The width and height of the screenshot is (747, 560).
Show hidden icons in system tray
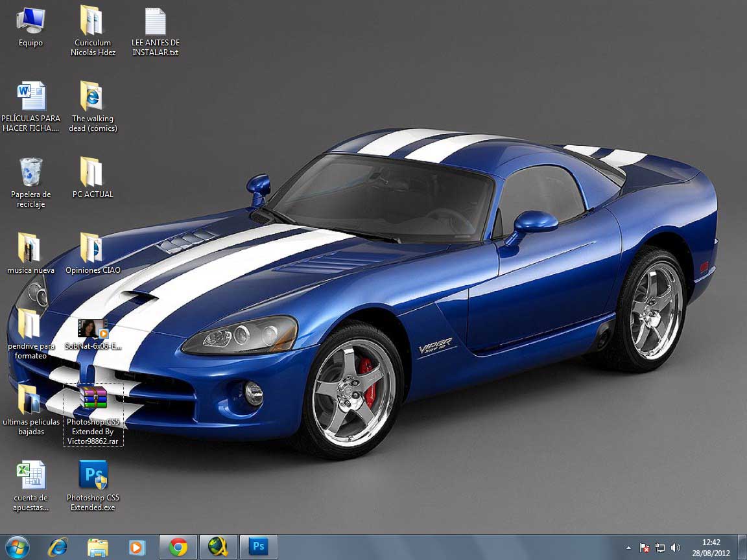[x=628, y=548]
